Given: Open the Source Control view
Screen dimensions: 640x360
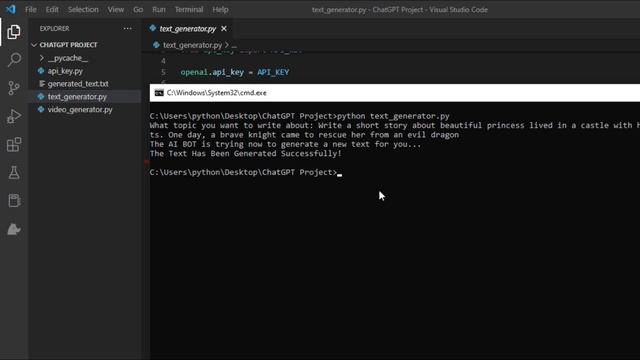Looking at the screenshot, I should (x=14, y=88).
